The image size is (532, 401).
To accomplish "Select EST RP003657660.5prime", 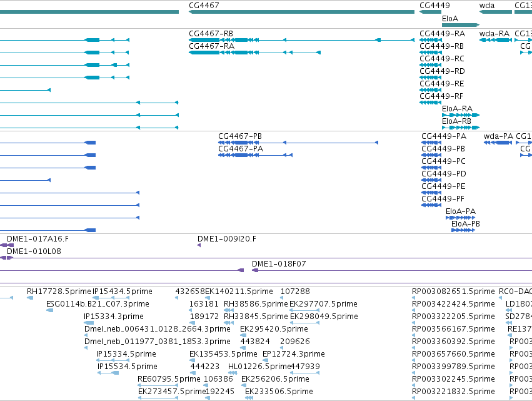I will click(414, 360).
